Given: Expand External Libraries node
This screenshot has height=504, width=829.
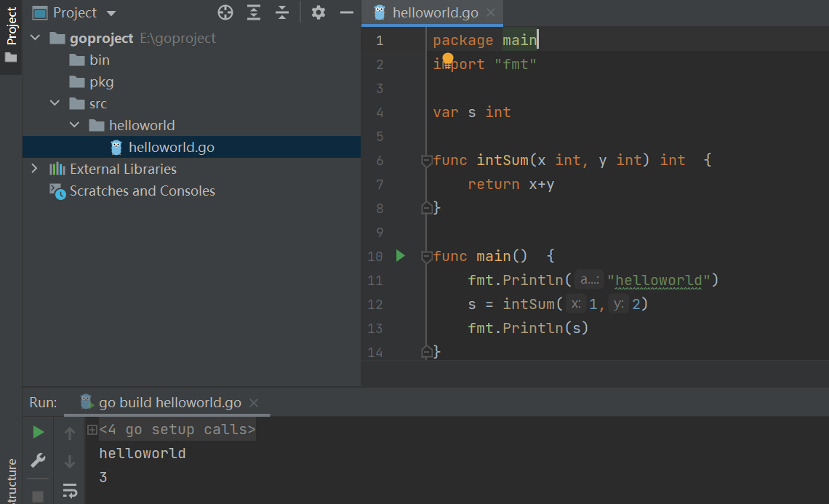Looking at the screenshot, I should click(x=34, y=169).
